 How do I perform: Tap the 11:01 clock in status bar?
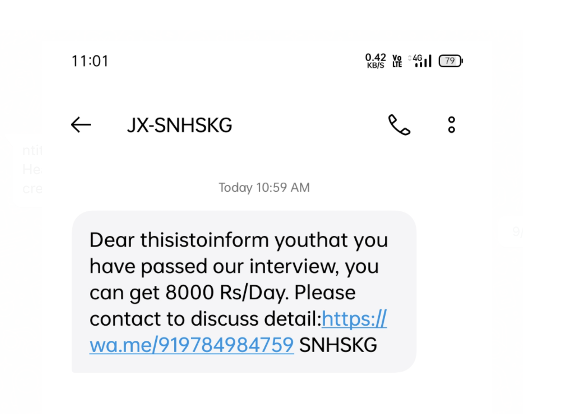90,61
